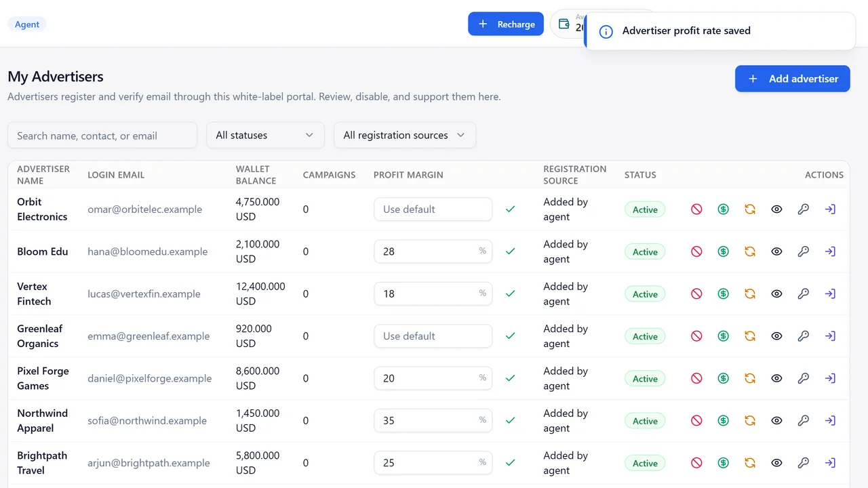Click the Active status badge for Northwind Apparel
The width and height of the screenshot is (868, 488).
[x=645, y=421]
